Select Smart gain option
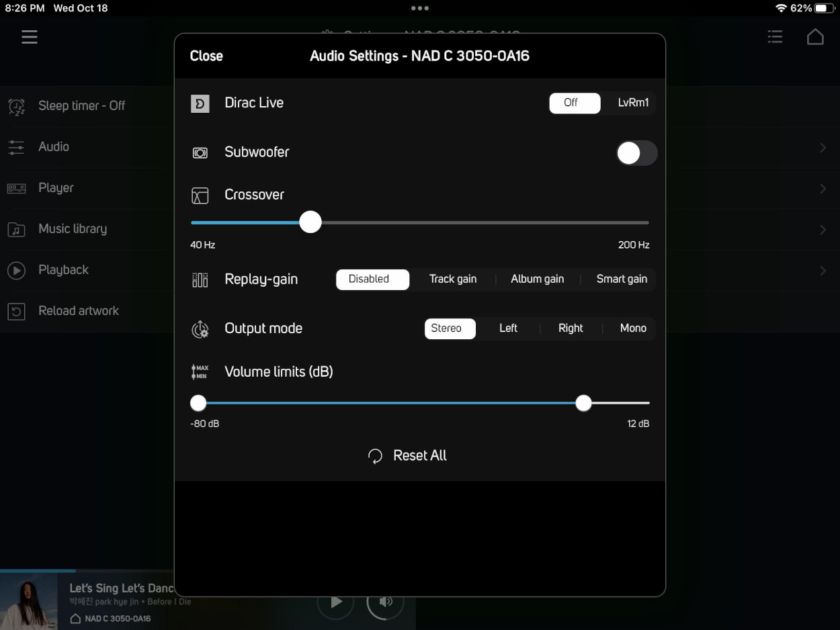 (x=622, y=279)
